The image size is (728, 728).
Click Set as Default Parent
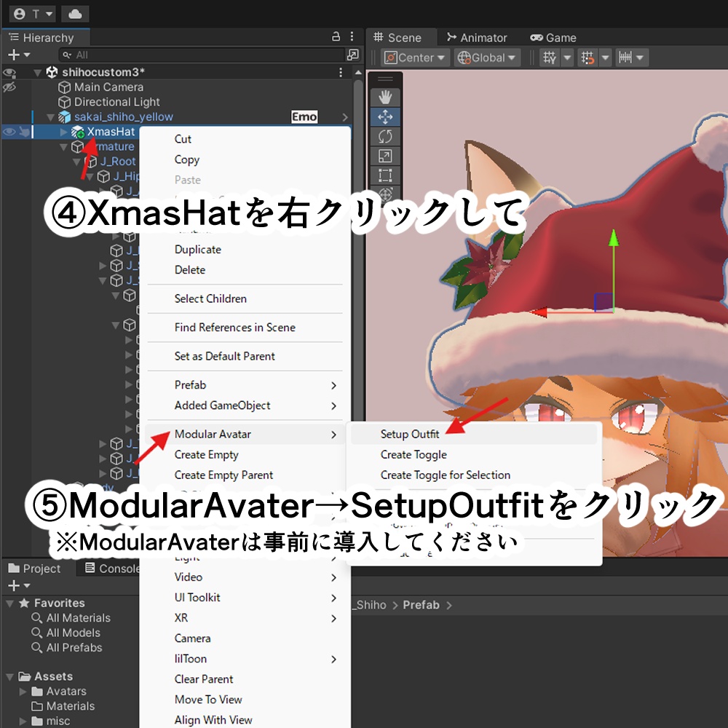click(x=225, y=357)
